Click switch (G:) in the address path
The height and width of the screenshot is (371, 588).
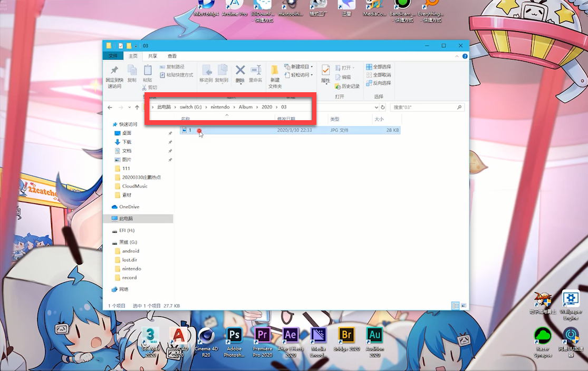[190, 107]
